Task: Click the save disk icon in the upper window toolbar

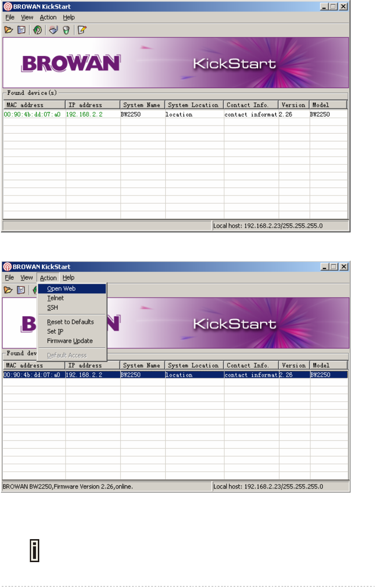Action: (x=22, y=30)
